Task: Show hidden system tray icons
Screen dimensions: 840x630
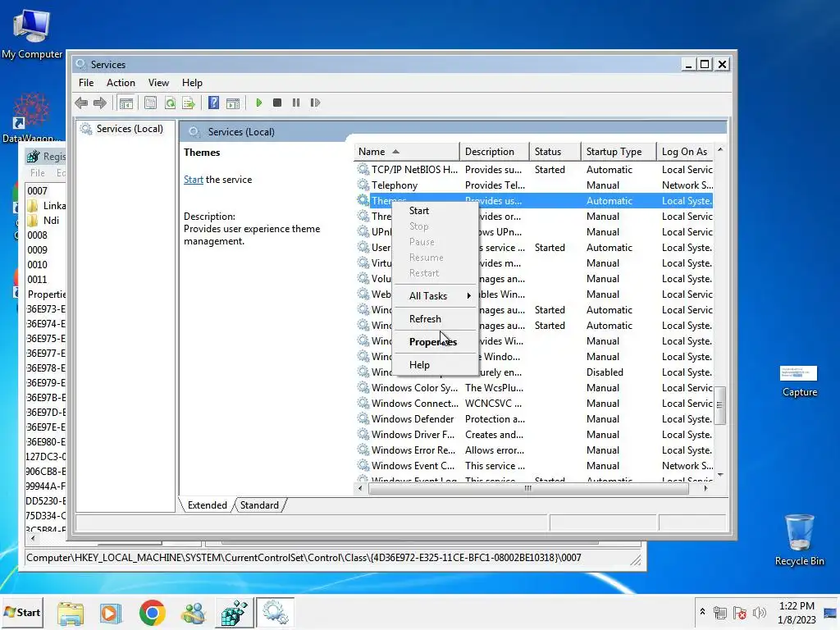Action: click(x=702, y=612)
